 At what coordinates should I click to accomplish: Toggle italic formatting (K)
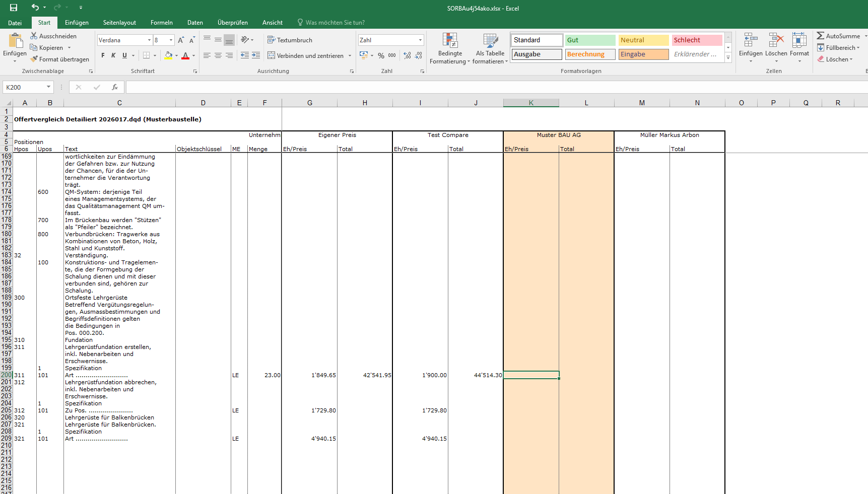[113, 55]
